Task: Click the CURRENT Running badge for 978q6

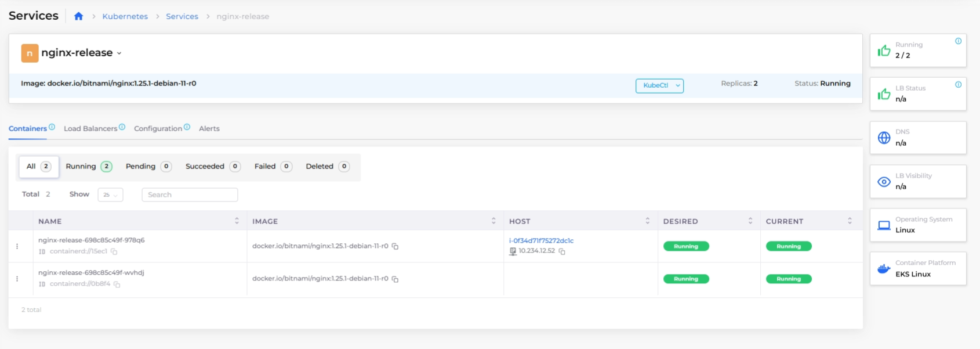Action: coord(789,247)
